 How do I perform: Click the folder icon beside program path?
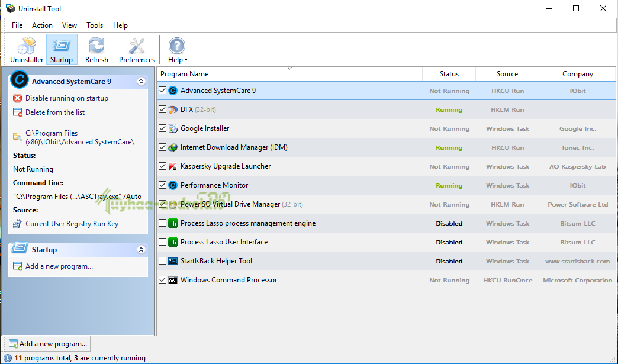click(17, 137)
